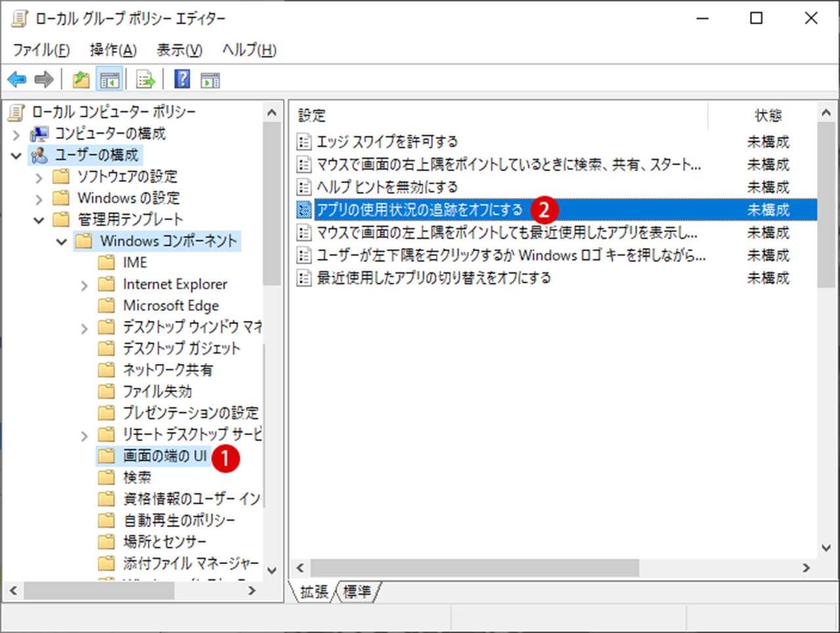This screenshot has width=840, height=633.
Task: Select 場所とセンサー tree item
Action: (165, 542)
